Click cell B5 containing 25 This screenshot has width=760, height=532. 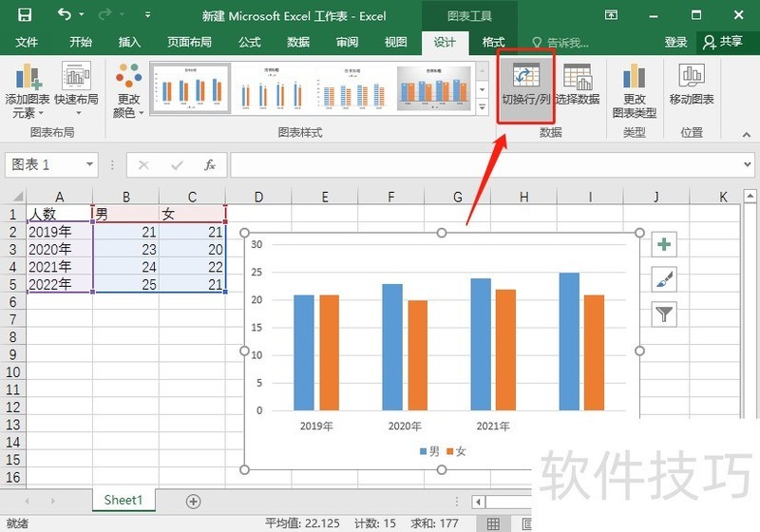(x=126, y=284)
